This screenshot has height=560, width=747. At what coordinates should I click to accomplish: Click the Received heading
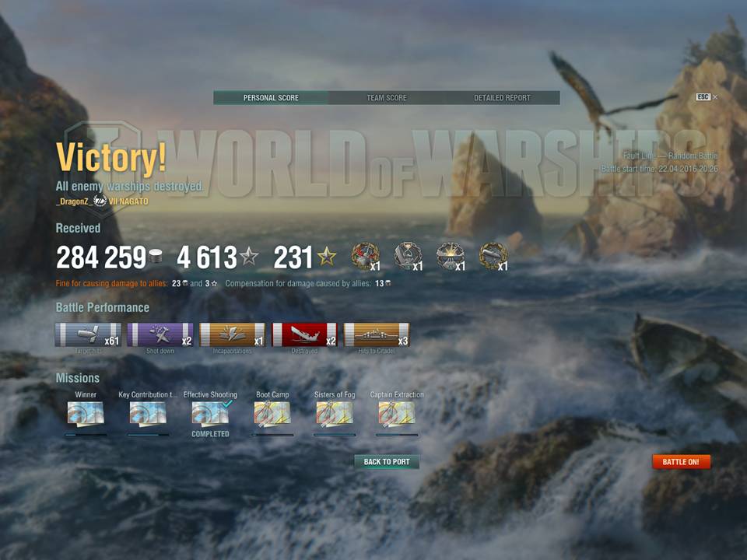click(78, 228)
